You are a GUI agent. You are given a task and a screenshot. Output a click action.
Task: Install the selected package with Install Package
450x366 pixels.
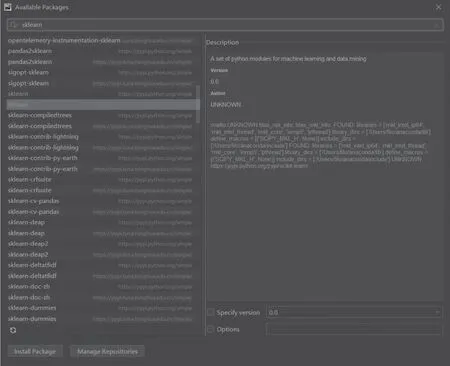35,351
